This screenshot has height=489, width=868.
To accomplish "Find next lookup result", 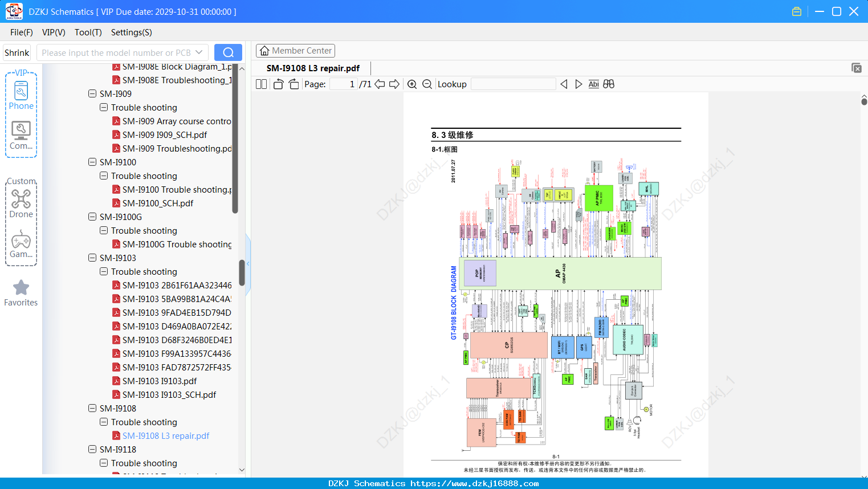I will (x=578, y=84).
